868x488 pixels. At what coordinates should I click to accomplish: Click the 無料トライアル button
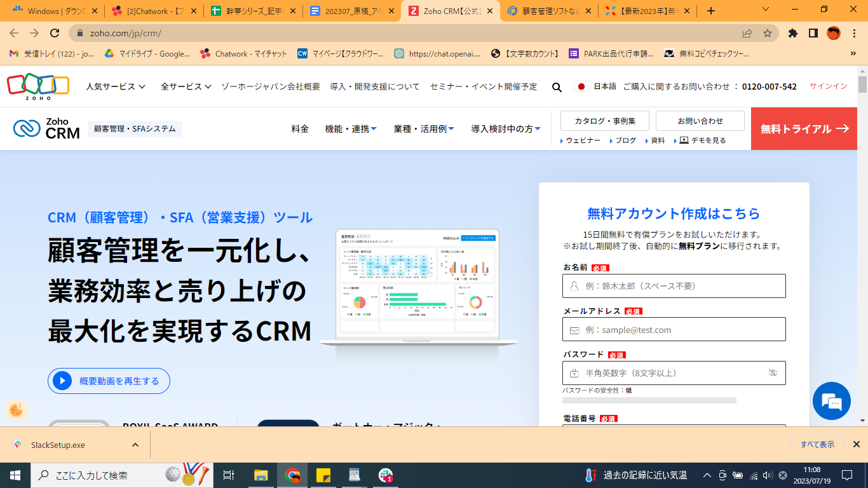(804, 128)
